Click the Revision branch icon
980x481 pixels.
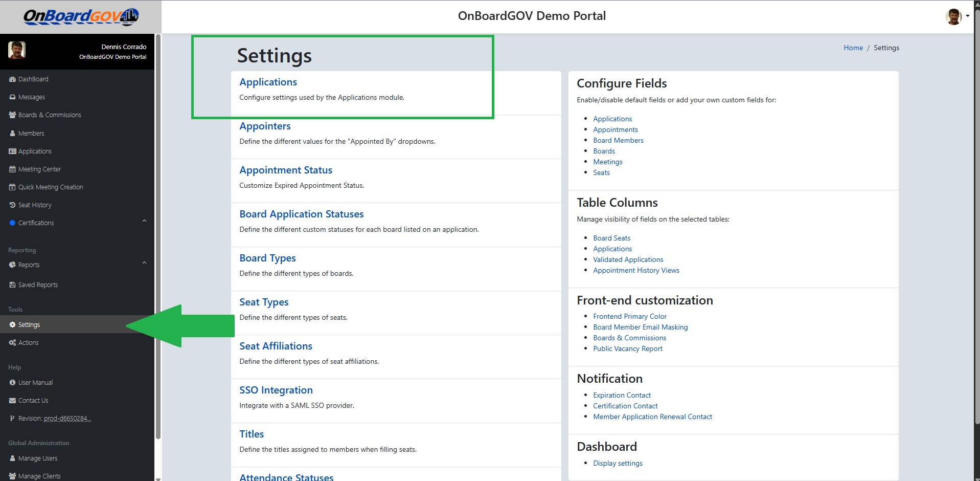[x=12, y=419]
